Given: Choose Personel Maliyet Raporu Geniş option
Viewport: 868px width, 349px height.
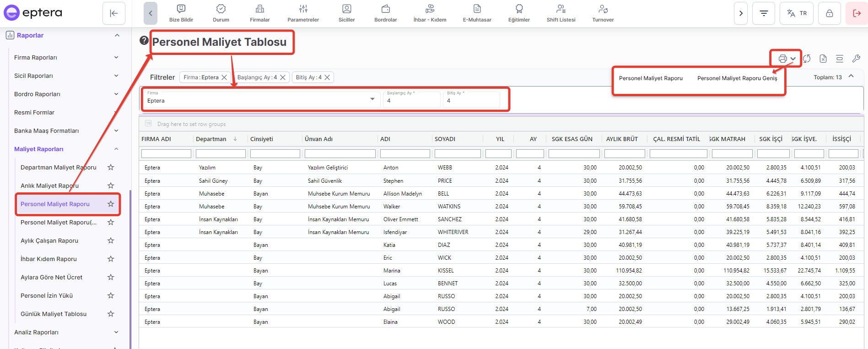Looking at the screenshot, I should (737, 78).
